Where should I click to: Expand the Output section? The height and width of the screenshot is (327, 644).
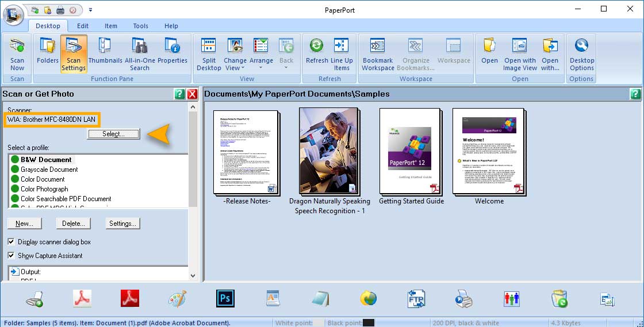coord(15,272)
